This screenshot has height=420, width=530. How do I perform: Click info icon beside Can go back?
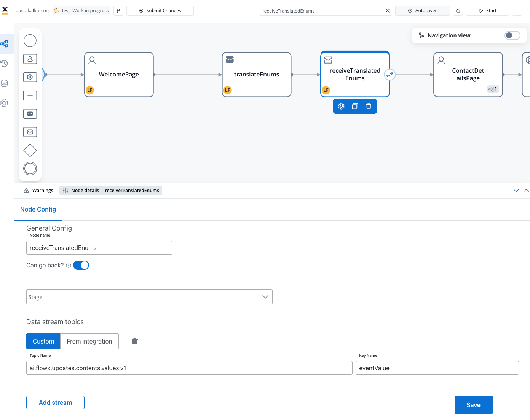[x=69, y=265]
